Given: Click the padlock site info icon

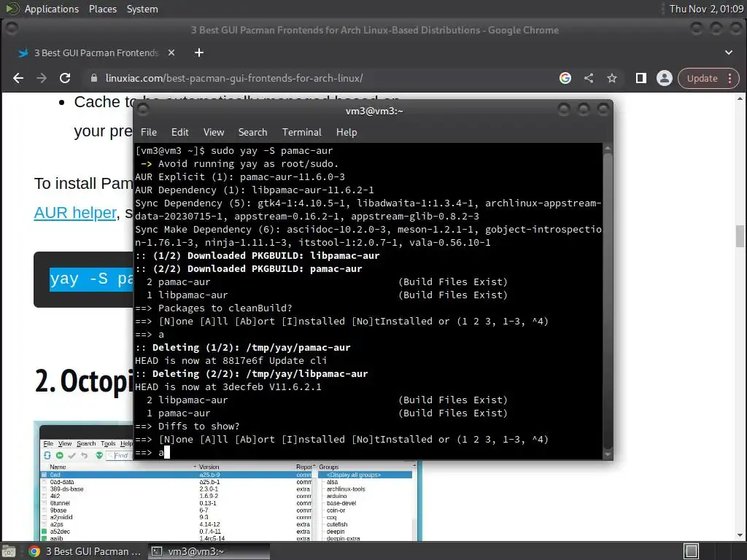Looking at the screenshot, I should (x=94, y=78).
